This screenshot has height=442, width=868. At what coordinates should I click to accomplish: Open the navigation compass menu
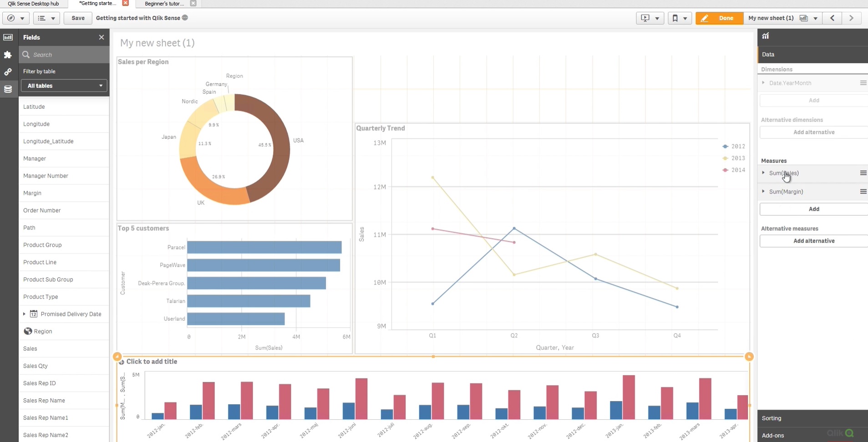(11, 18)
